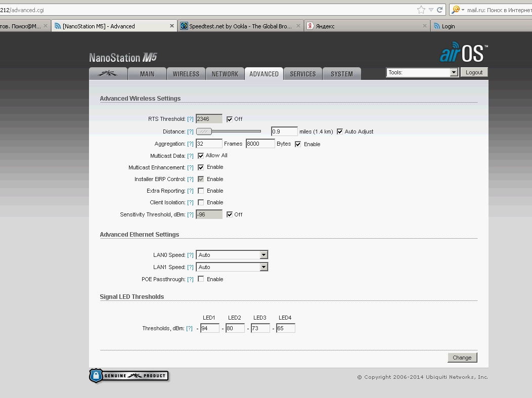
Task: Toggle RTS Threshold Off checkbox
Action: coord(230,119)
